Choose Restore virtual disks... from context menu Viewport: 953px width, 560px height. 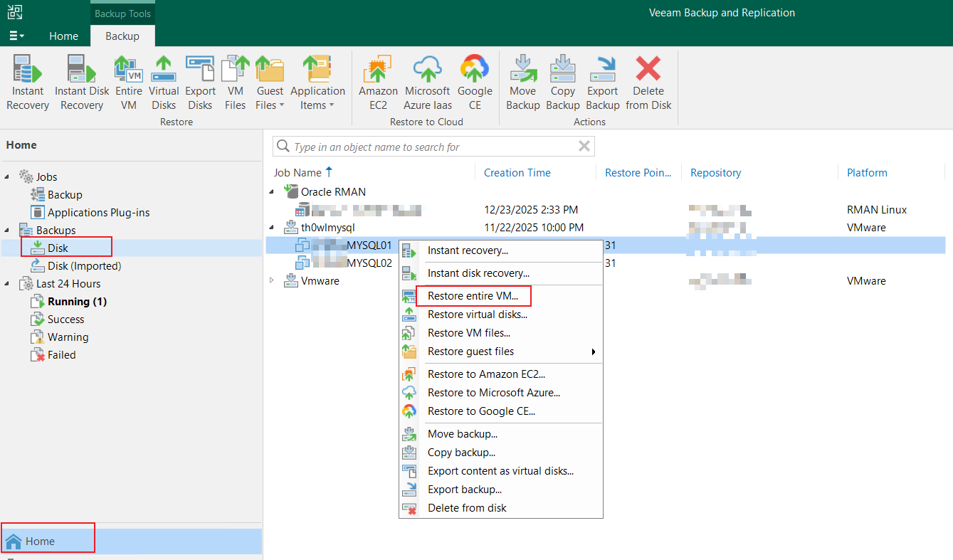click(x=501, y=315)
